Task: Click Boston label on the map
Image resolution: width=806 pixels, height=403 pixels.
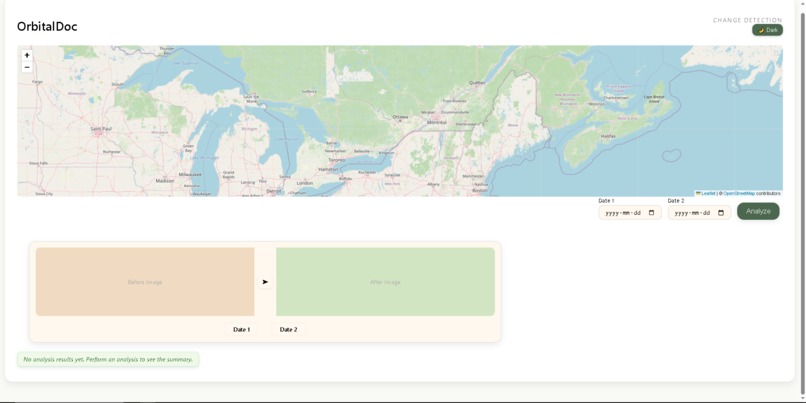Action: pyautogui.click(x=479, y=190)
